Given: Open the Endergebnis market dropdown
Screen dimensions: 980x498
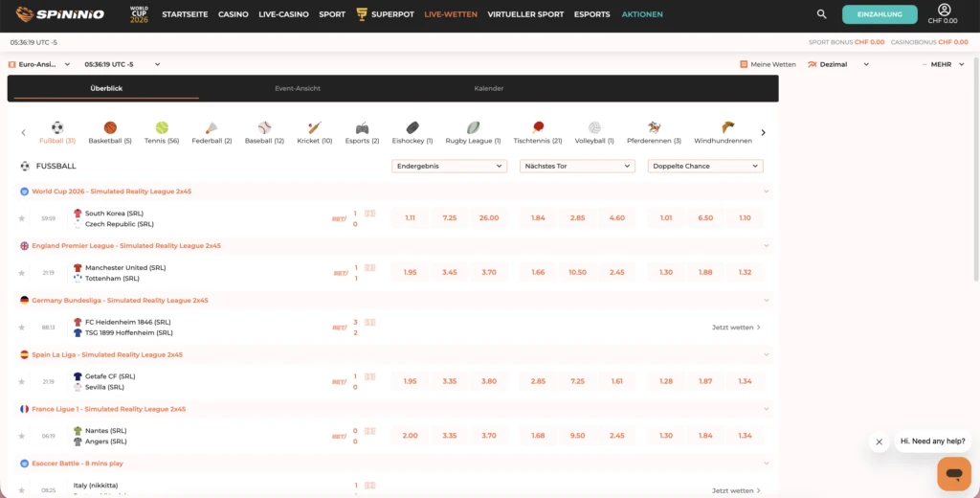Looking at the screenshot, I should pos(450,167).
